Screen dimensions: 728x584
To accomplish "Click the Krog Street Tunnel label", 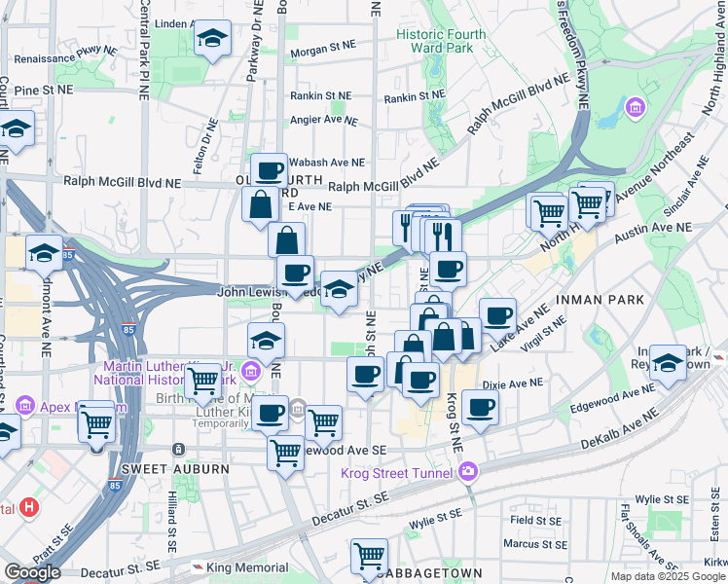I will pyautogui.click(x=396, y=473).
